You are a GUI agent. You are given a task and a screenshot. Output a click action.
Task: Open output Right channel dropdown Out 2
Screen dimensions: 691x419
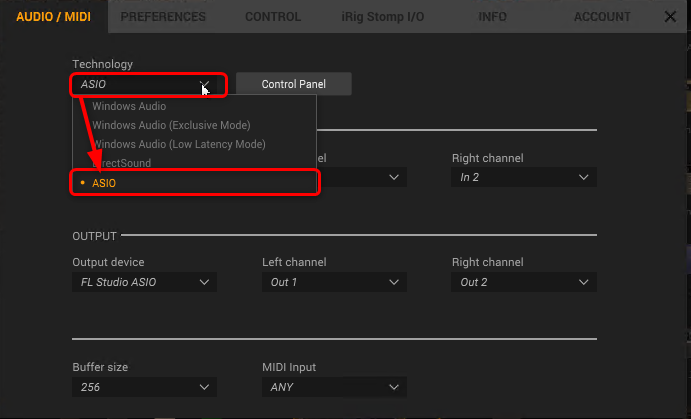coord(524,282)
